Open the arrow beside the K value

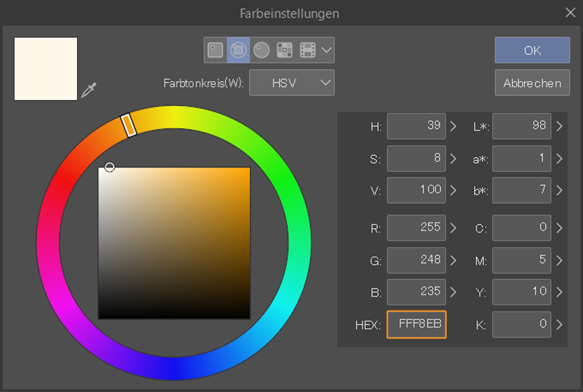point(559,324)
